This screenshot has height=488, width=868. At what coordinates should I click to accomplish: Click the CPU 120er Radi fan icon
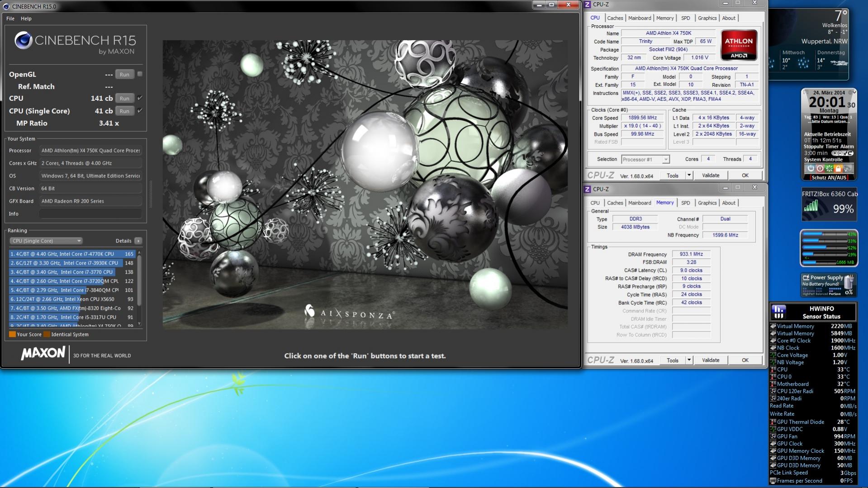pos(773,392)
